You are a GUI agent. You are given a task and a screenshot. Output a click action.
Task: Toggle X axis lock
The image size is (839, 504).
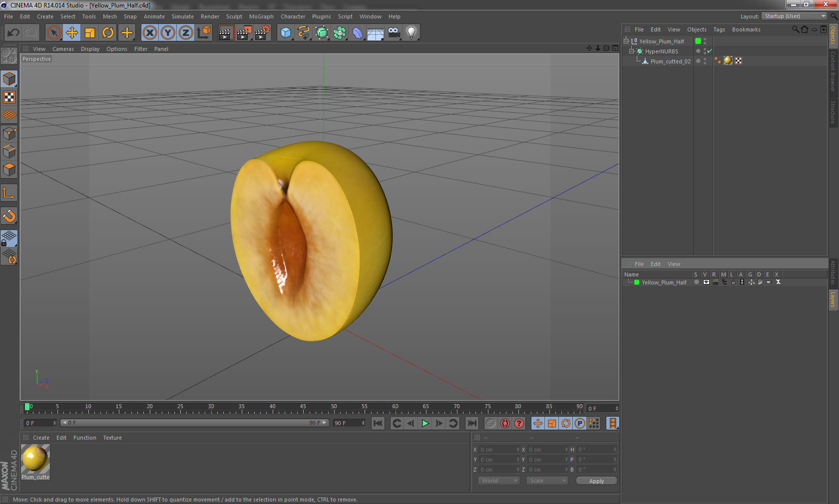click(150, 33)
